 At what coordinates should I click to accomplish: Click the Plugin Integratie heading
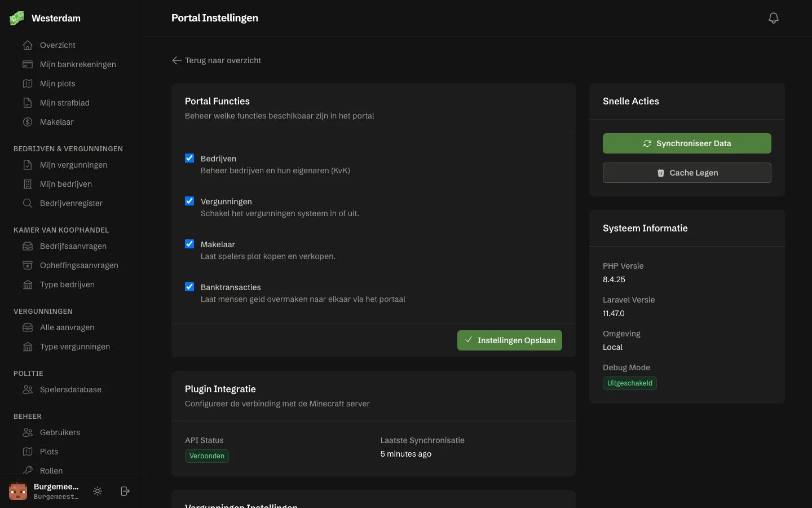coord(220,389)
